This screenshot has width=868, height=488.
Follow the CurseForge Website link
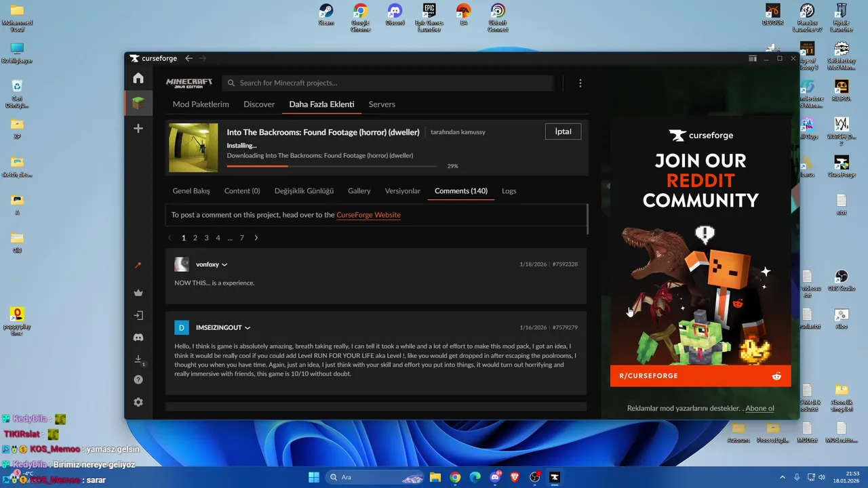368,215
